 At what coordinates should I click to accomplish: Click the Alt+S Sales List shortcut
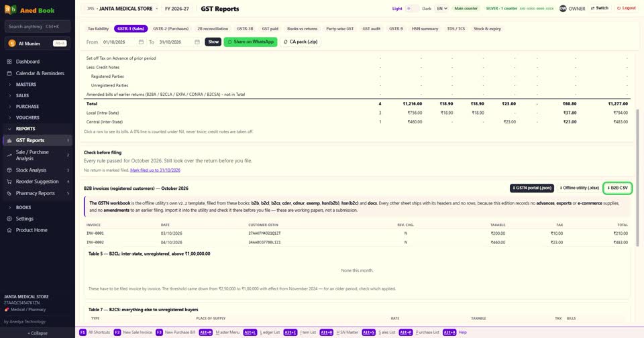(x=378, y=332)
